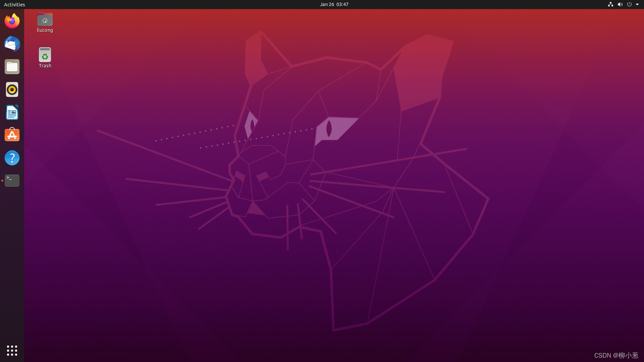Open the clock calendar Jan 26 03:47
The image size is (644, 362).
click(x=334, y=4)
